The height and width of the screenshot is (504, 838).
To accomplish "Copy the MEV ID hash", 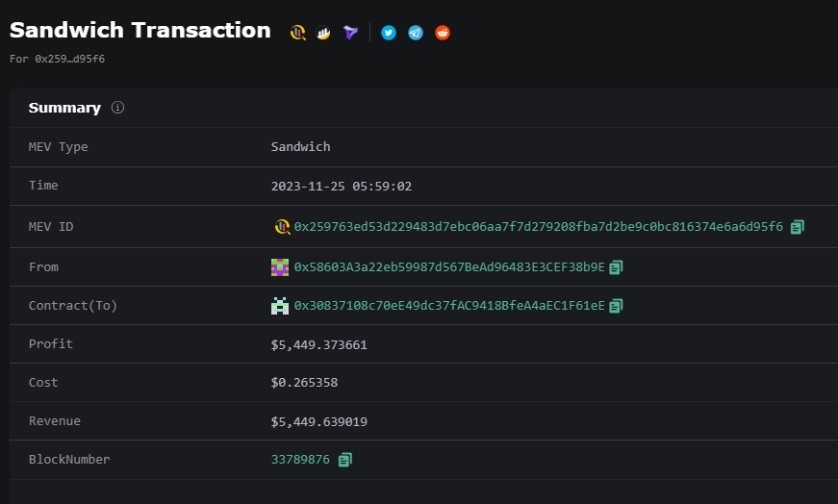I will (797, 228).
